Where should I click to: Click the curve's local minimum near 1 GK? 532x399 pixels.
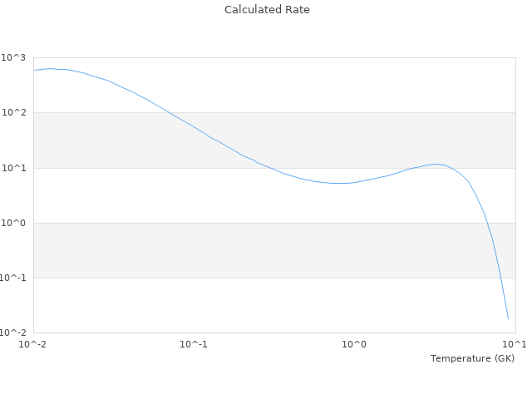tap(339, 183)
